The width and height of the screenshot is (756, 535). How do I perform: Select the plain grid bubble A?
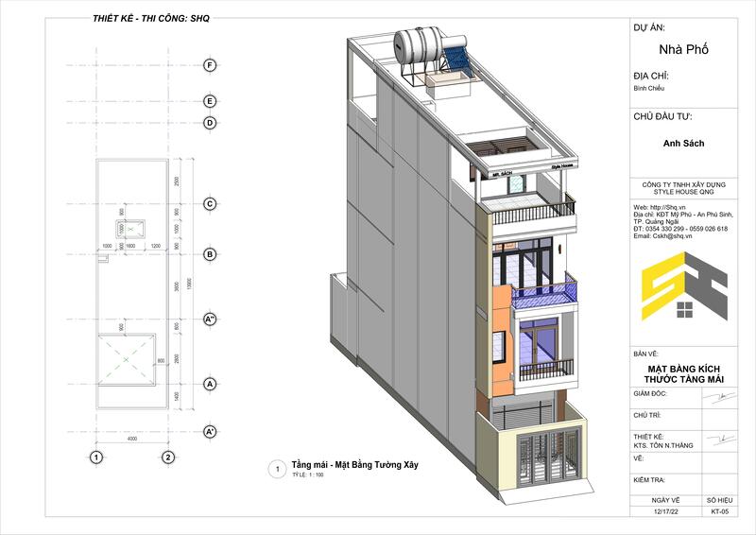pos(210,385)
